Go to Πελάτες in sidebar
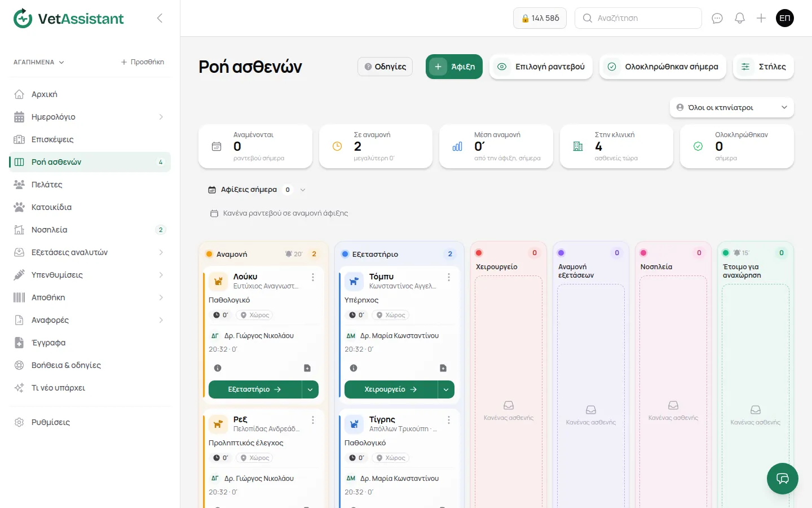812x508 pixels. (90, 185)
